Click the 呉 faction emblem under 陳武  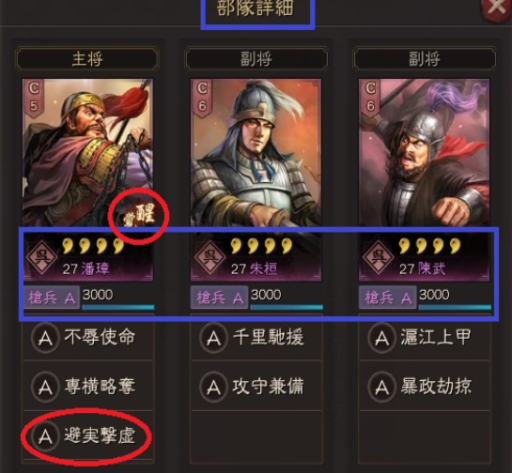pos(378,257)
